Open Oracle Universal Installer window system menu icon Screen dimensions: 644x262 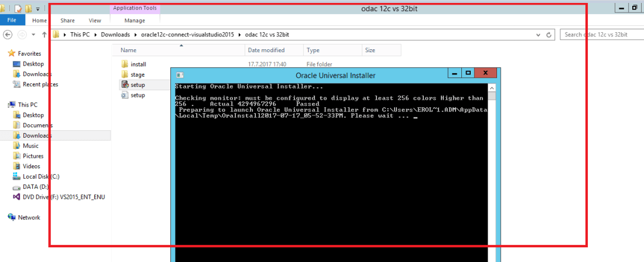click(x=180, y=75)
